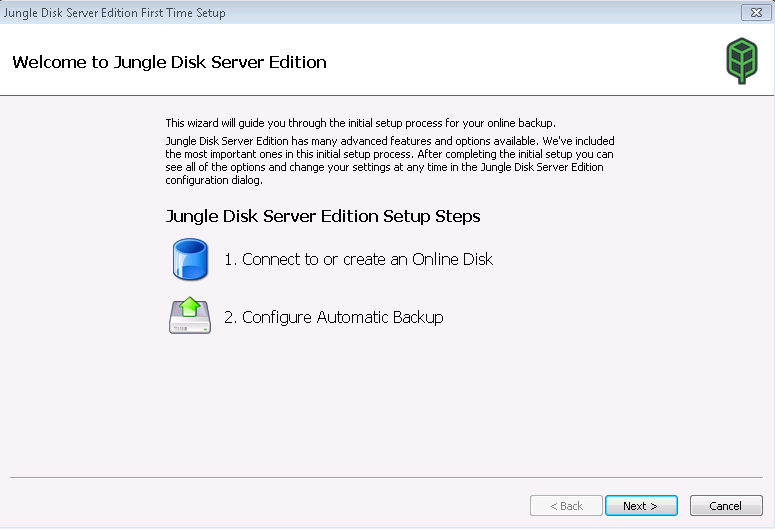Click the sentence starting "This wizard will guide"

click(360, 123)
